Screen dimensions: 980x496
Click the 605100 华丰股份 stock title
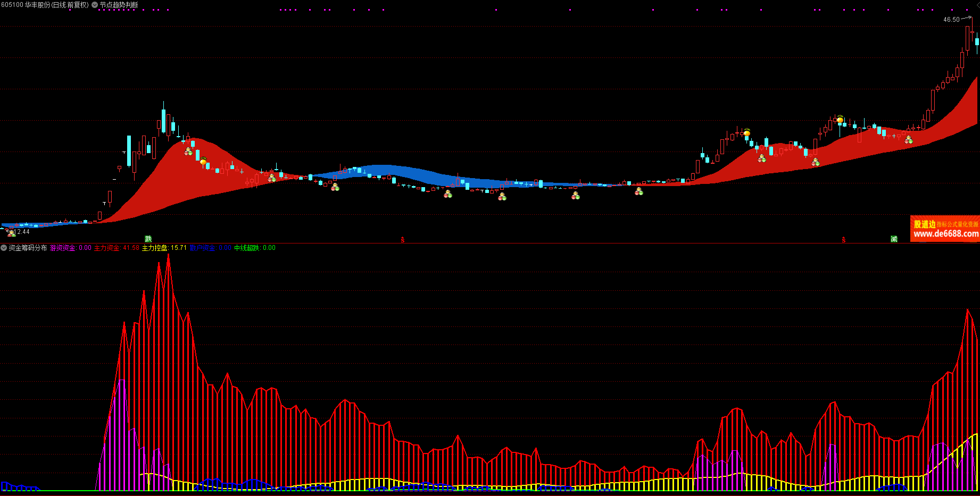tap(45, 5)
